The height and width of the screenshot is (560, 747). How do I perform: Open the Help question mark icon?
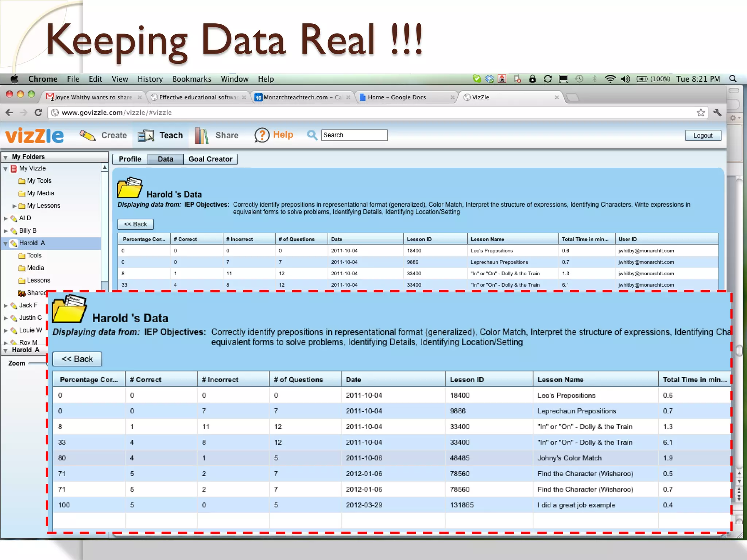[x=262, y=135]
